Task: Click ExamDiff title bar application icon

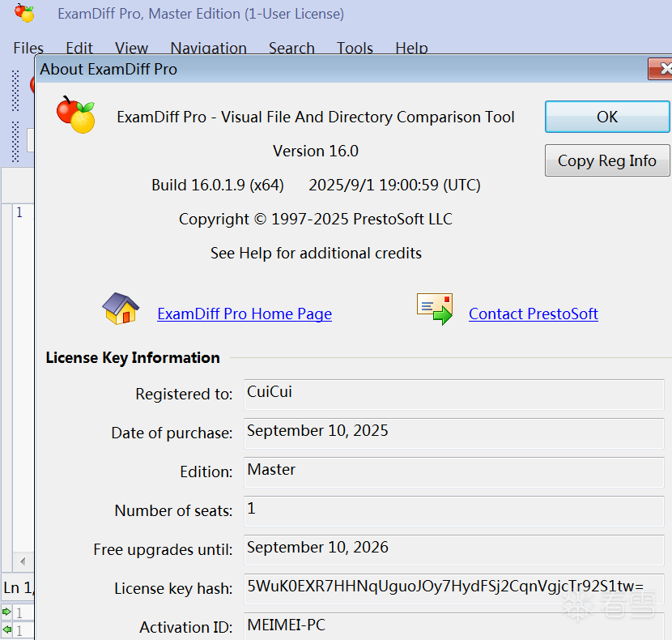Action: [x=24, y=13]
